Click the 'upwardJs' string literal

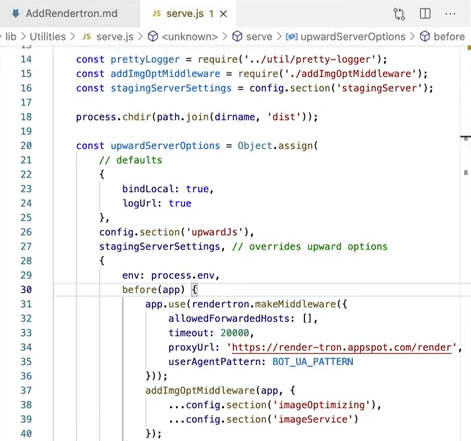pyautogui.click(x=215, y=232)
